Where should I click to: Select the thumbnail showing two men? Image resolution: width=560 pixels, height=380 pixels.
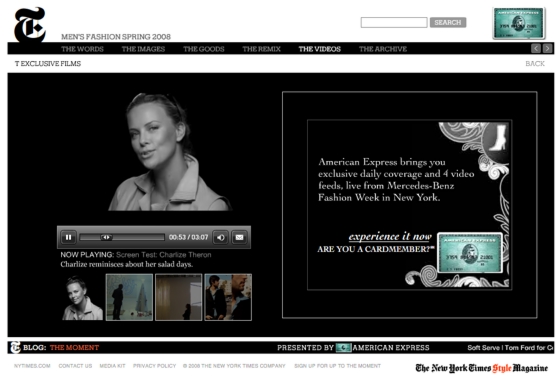pos(228,297)
